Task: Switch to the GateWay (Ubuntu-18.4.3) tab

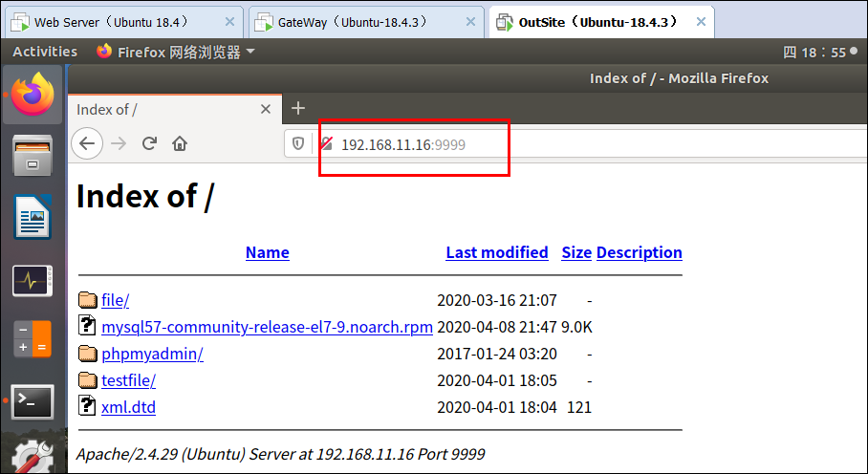Action: (x=366, y=22)
